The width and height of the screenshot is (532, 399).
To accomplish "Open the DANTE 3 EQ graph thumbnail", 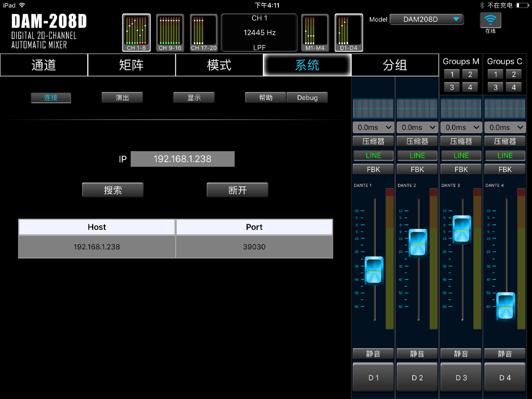I will (x=461, y=108).
